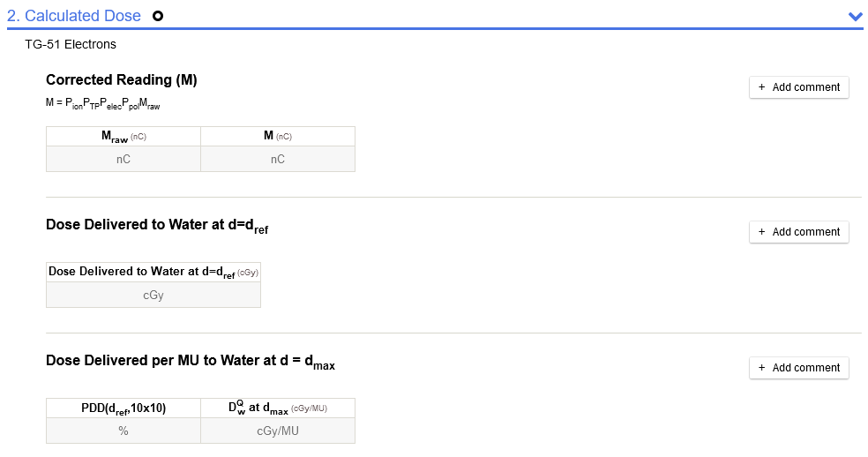Click the status circle icon beside Calculated Dose

[x=158, y=16]
